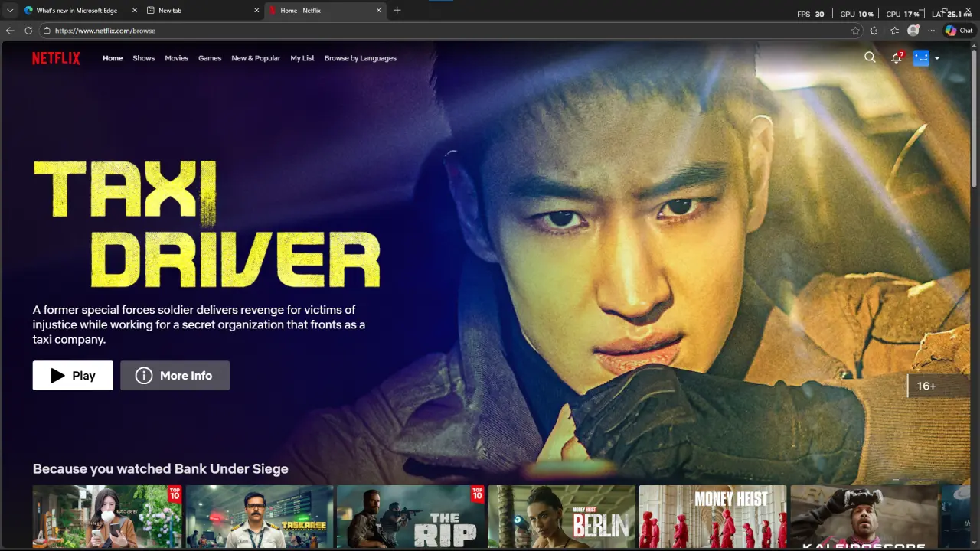
Task: Click the info circle icon in More Info
Action: click(x=144, y=376)
